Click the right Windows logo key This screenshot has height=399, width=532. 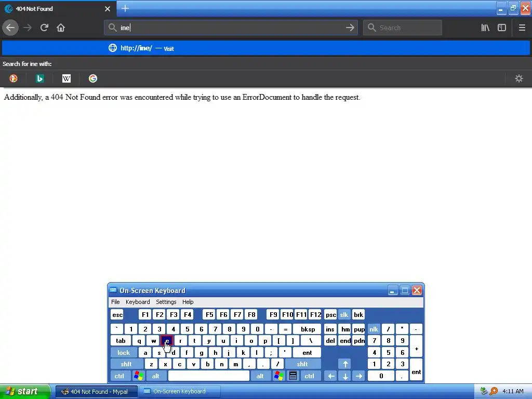click(x=279, y=376)
